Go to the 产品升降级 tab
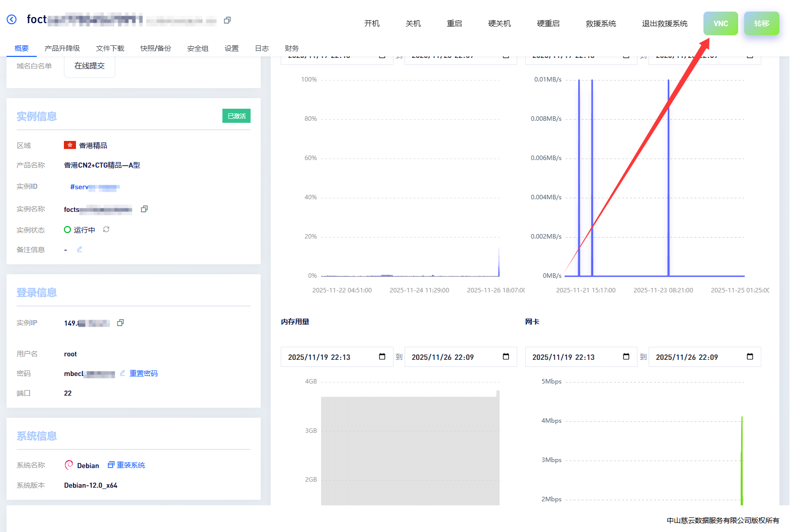Screen dimensions: 793x532 coord(62,48)
